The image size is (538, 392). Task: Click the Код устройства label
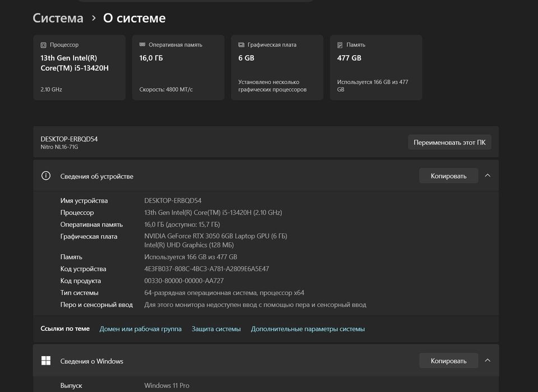[x=83, y=269]
